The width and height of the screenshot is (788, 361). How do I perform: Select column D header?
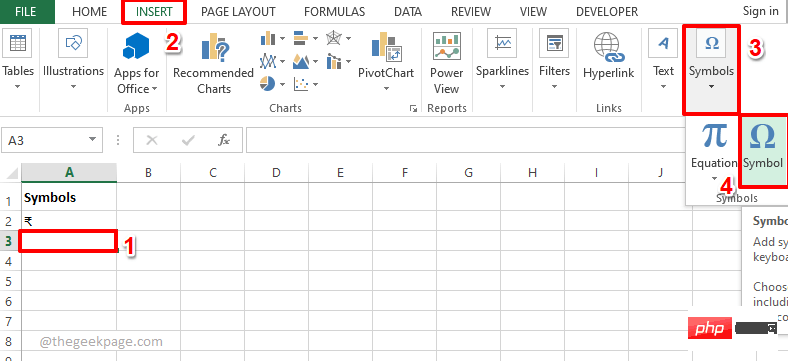pos(276,173)
